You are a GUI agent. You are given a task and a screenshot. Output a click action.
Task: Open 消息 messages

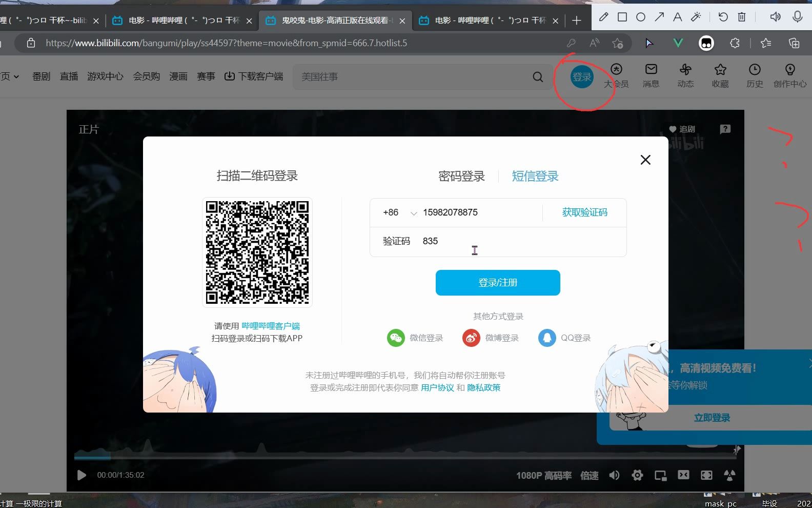coord(651,75)
